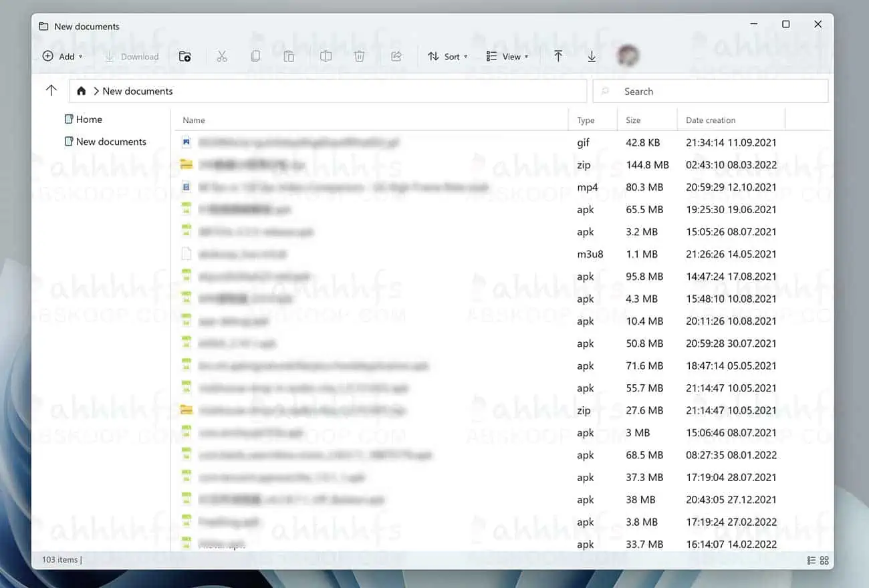Screen dimensions: 869x588
Task: Click the upload arrow icon
Action: pos(558,57)
